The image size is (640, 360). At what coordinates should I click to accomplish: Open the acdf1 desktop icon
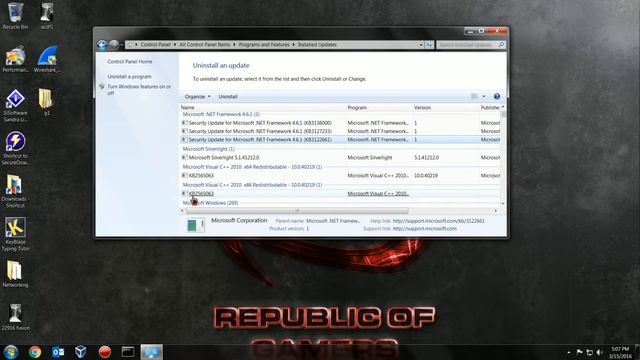click(x=47, y=16)
